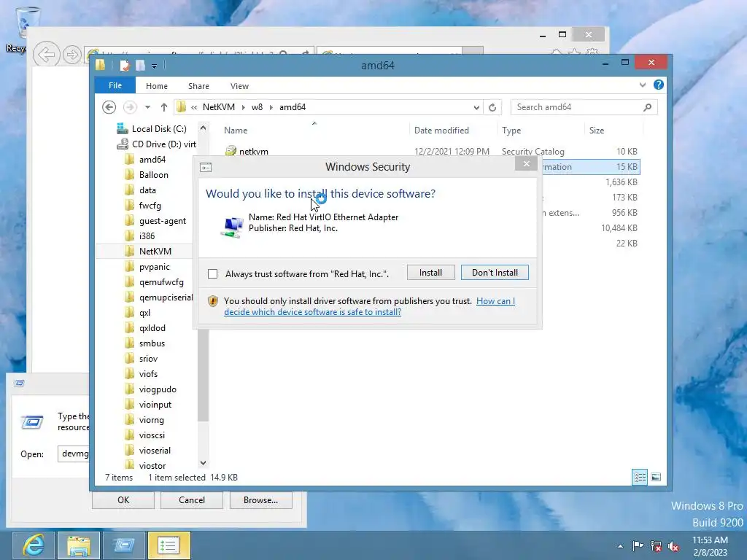Sort files by Name column
The height and width of the screenshot is (560, 747).
click(236, 130)
